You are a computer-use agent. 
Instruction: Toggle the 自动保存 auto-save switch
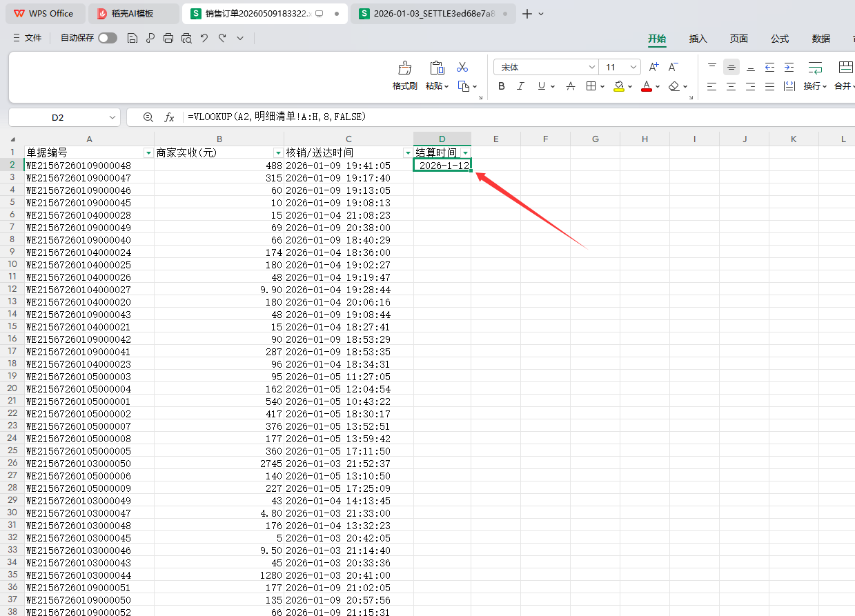[x=108, y=39]
